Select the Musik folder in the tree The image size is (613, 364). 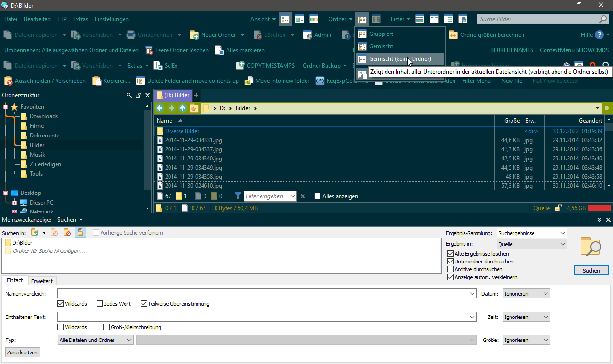[x=37, y=155]
